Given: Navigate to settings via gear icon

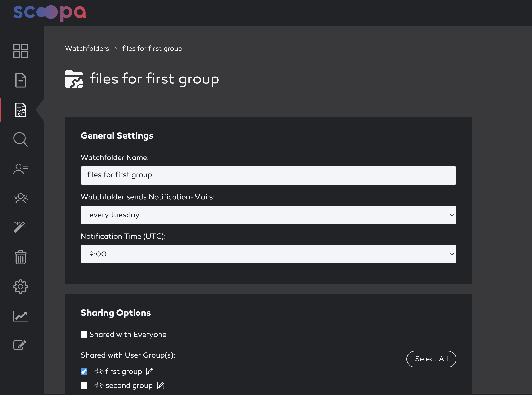Looking at the screenshot, I should [20, 287].
